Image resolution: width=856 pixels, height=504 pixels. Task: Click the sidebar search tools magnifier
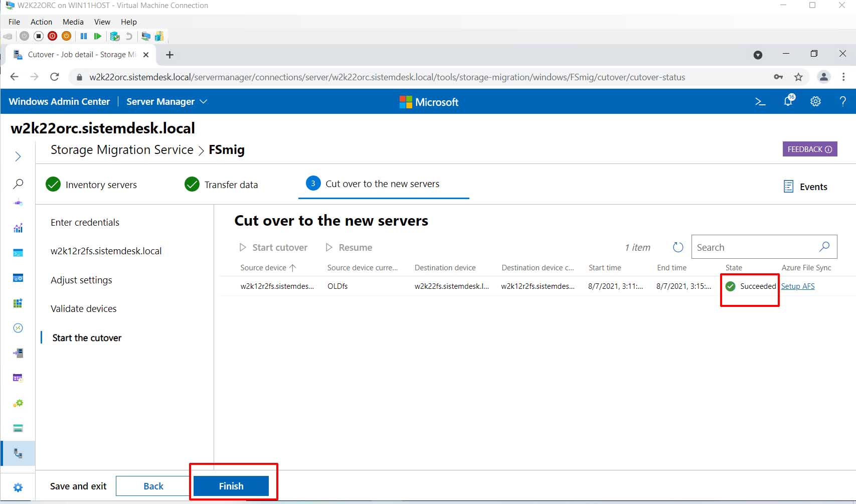point(18,184)
